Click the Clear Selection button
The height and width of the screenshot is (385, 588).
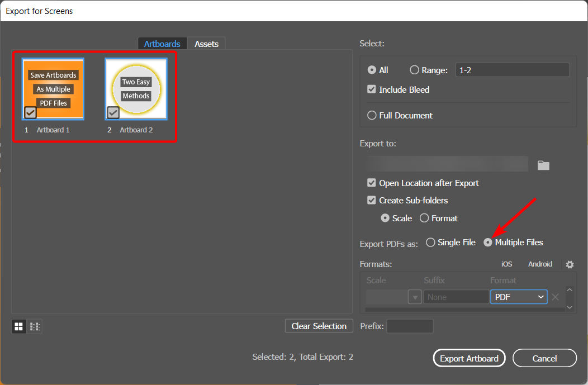pos(319,326)
